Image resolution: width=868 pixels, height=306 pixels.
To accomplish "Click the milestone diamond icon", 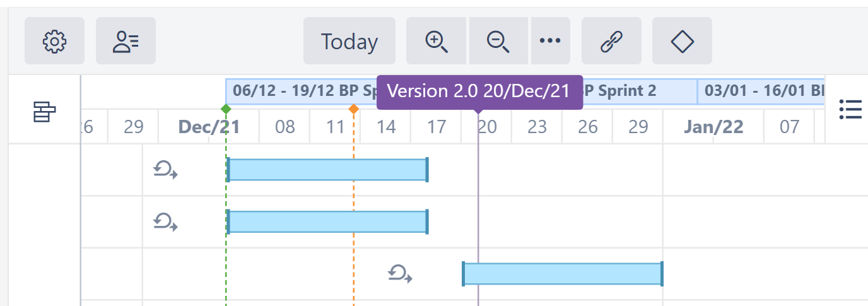I will pyautogui.click(x=682, y=41).
